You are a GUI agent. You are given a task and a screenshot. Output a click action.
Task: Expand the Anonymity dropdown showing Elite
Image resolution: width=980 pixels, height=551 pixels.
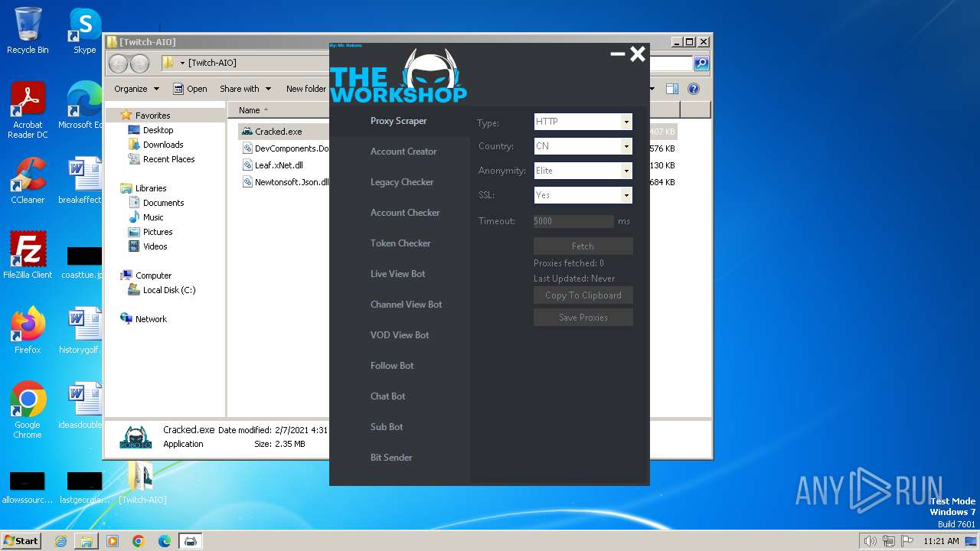coord(626,171)
